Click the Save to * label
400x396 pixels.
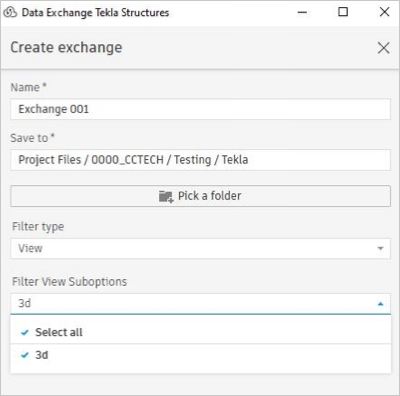click(32, 138)
